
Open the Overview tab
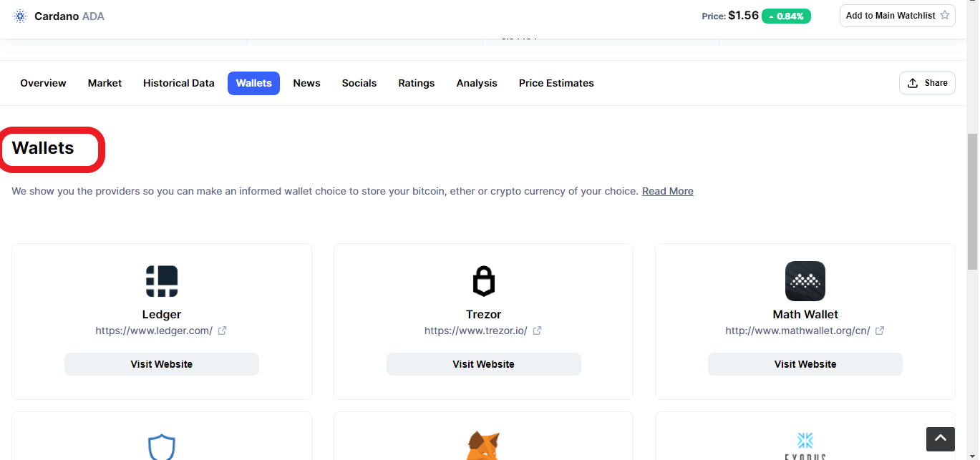43,83
